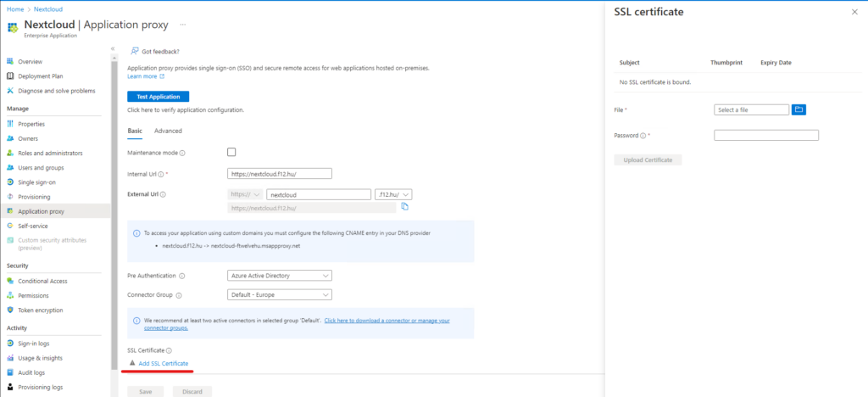The height and width of the screenshot is (397, 868).
Task: Click the Subject column header
Action: point(630,63)
